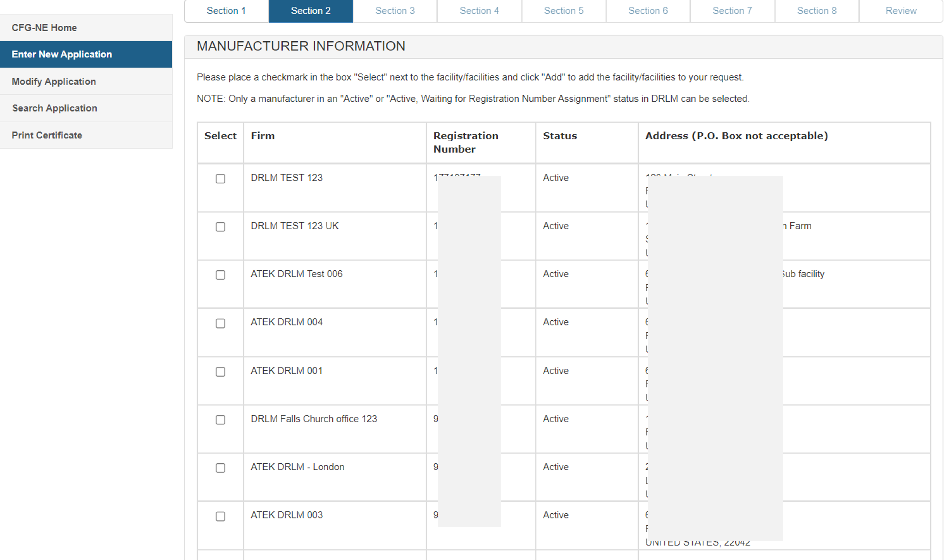This screenshot has height=560, width=949.
Task: Check the ATEK DRLM 001 row box
Action: click(220, 372)
